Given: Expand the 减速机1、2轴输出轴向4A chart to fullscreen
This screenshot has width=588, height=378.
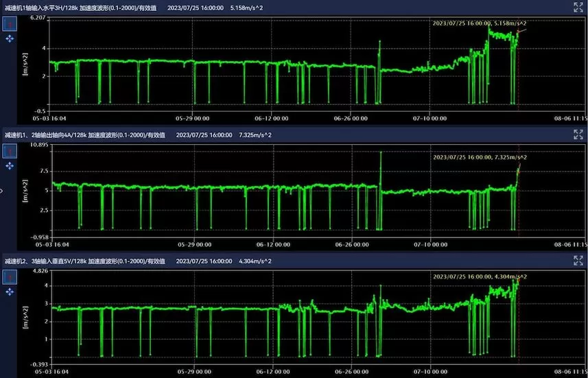Looking at the screenshot, I should pos(578,134).
